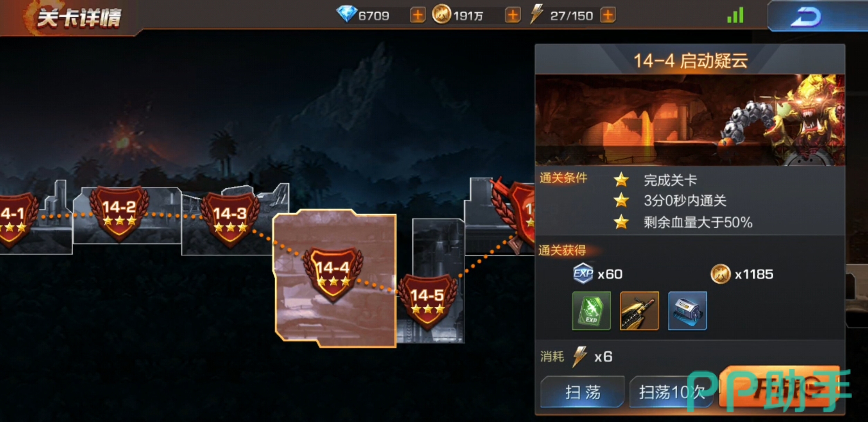Add more energy with plus icon
The image size is (868, 422).
[608, 16]
